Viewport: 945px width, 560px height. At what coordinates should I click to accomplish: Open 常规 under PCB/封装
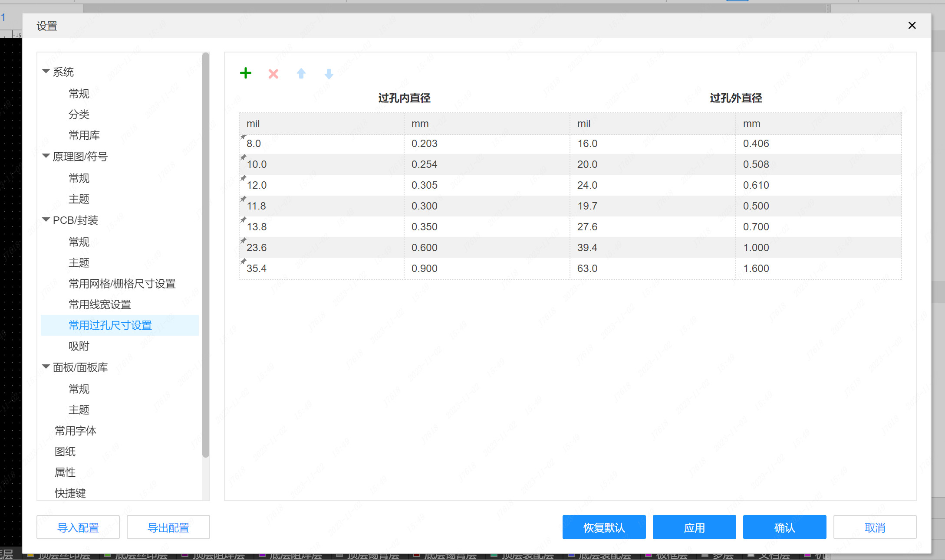(79, 242)
